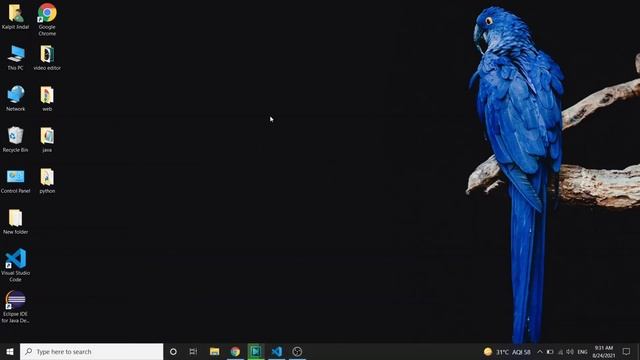640x360 pixels.
Task: Select the New folder desktop icon
Action: (16, 222)
